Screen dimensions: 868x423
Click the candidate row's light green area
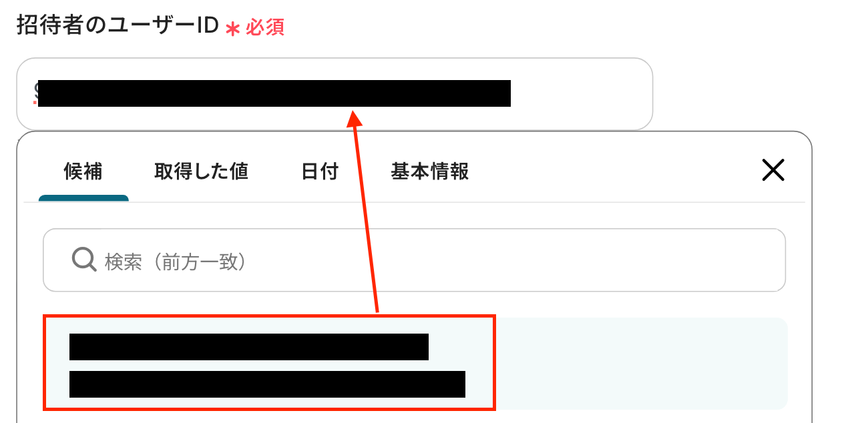coord(641,364)
